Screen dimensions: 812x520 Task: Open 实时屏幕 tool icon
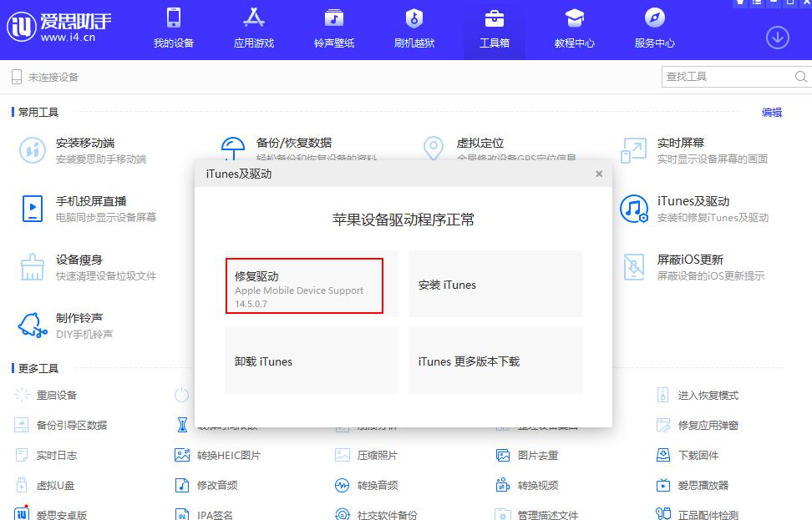pos(634,150)
